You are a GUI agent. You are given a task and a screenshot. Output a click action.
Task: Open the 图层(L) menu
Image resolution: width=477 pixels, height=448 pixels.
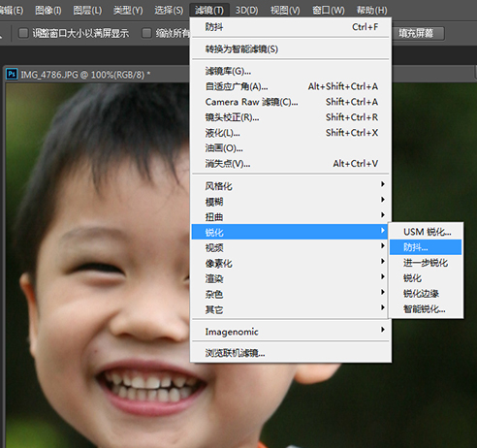pyautogui.click(x=87, y=11)
